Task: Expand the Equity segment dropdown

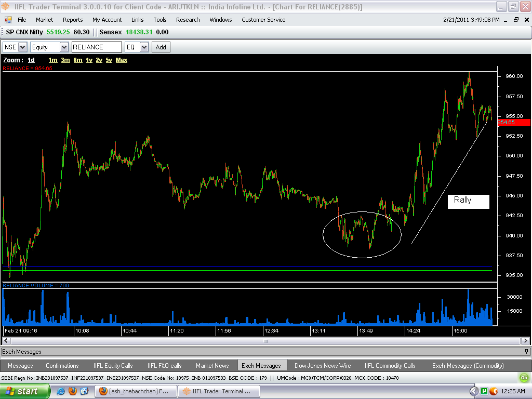Action: coord(64,47)
